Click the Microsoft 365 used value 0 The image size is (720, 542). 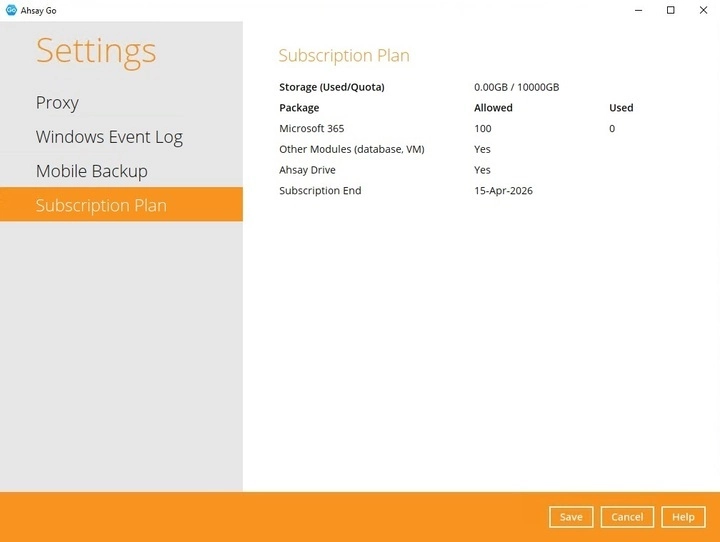tap(612, 129)
